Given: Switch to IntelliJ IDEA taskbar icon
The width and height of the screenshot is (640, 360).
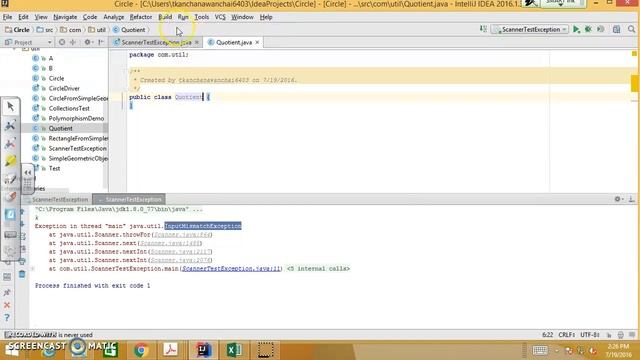Looking at the screenshot, I should tap(203, 350).
